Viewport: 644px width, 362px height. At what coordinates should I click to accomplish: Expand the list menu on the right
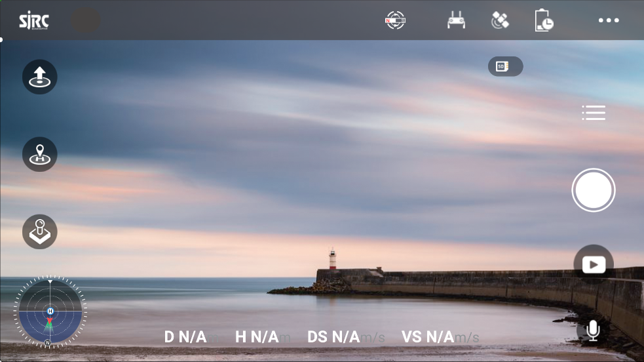pos(594,113)
